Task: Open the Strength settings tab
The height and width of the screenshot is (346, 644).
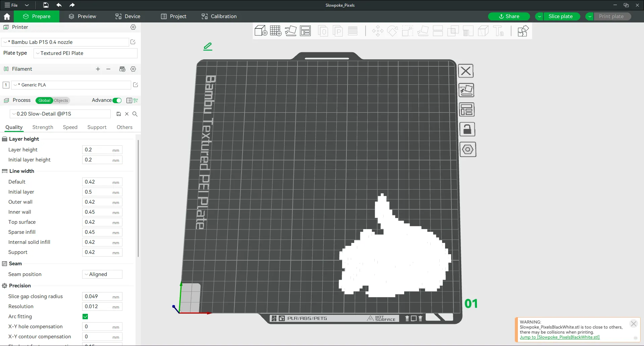Action: pos(43,127)
